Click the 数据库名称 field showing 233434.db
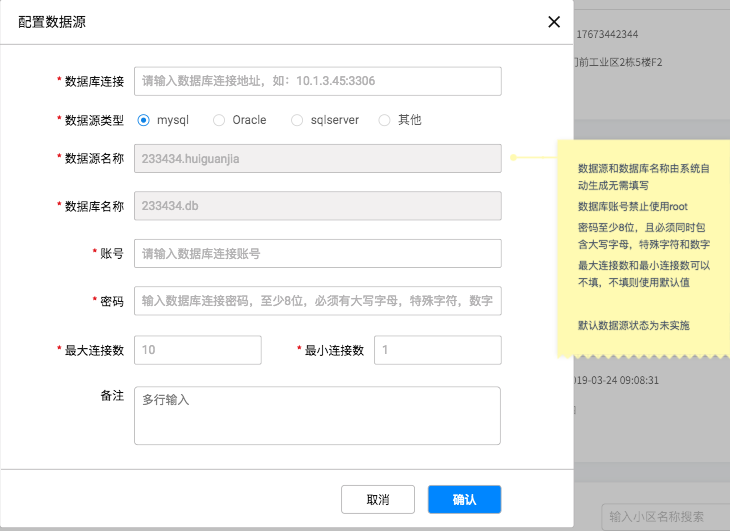The height and width of the screenshot is (531, 730). 317,206
